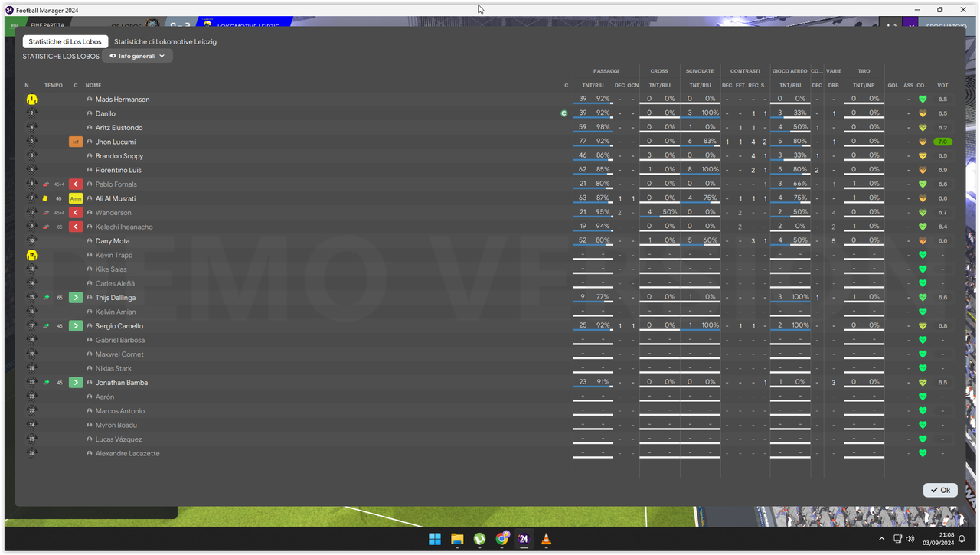Select the orange Inf badge for Jhon Lucumi
This screenshot has height=555, width=980.
76,142
